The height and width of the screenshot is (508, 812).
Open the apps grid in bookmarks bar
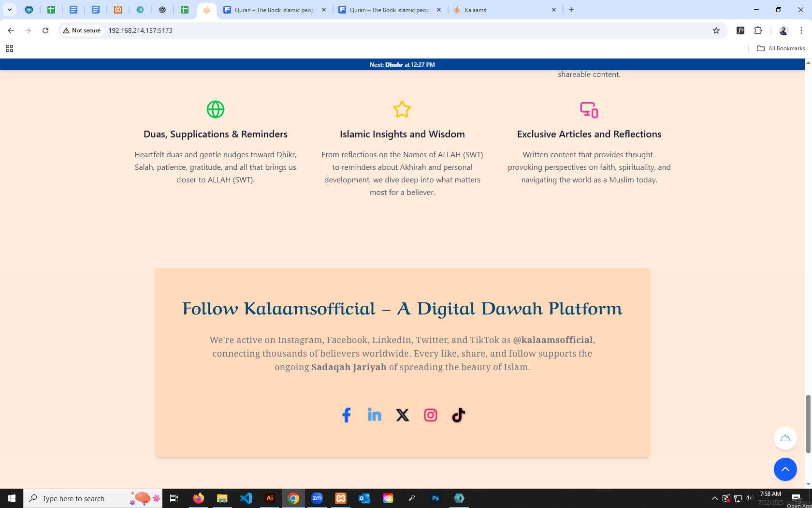[10, 48]
